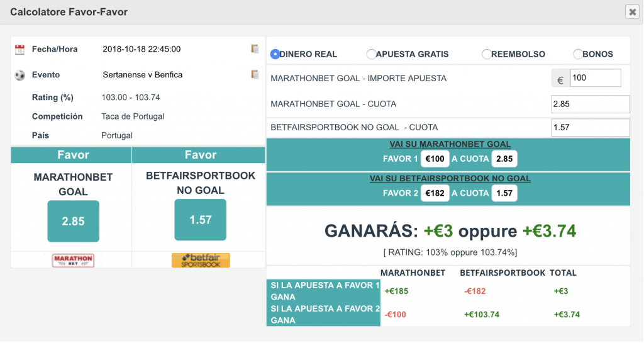The image size is (644, 343).
Task: Follow the VAI SU BETFAIRSPORTBOOK NO GOAL link
Action: point(450,179)
